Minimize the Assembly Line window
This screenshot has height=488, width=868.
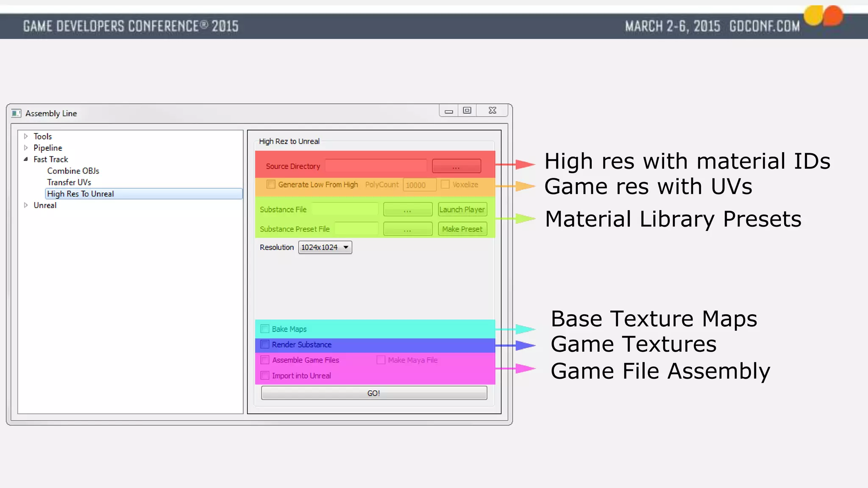click(x=449, y=111)
